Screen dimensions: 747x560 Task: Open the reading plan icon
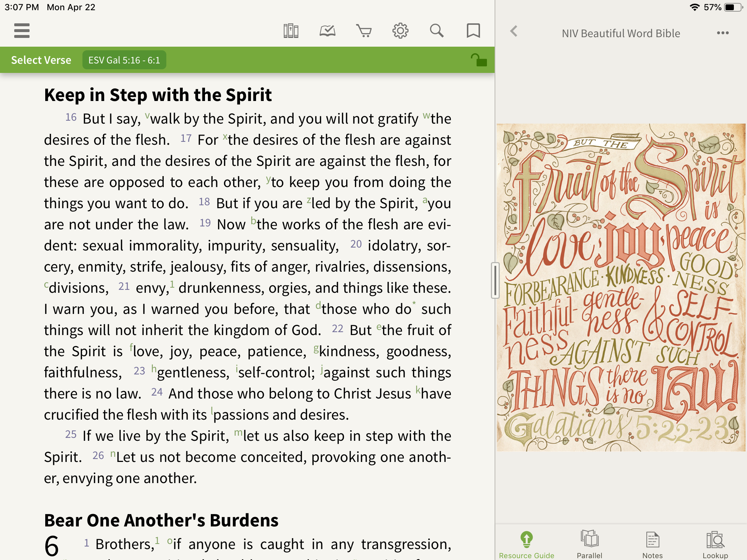[327, 31]
